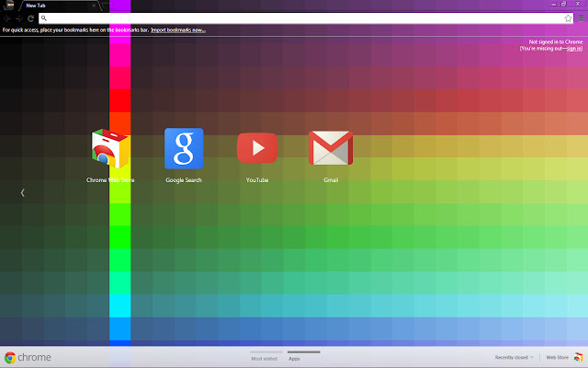Launch the Google Search app icon

pos(184,148)
